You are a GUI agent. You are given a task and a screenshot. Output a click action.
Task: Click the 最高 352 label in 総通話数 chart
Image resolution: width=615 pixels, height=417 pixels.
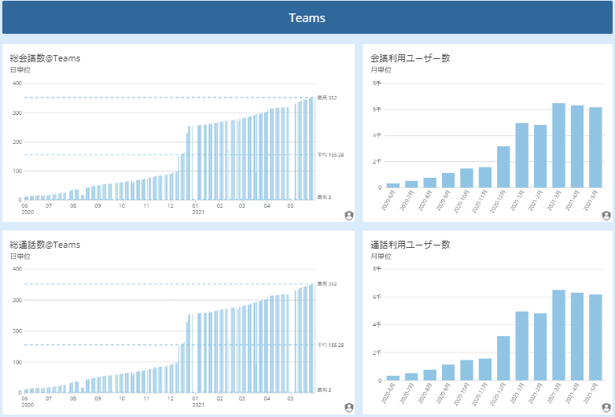[326, 284]
